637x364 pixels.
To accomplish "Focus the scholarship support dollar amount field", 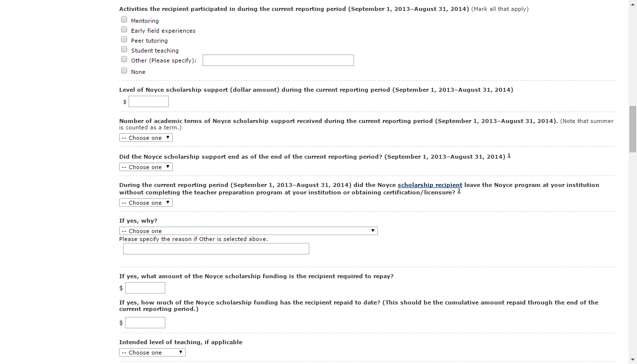I will [x=148, y=102].
